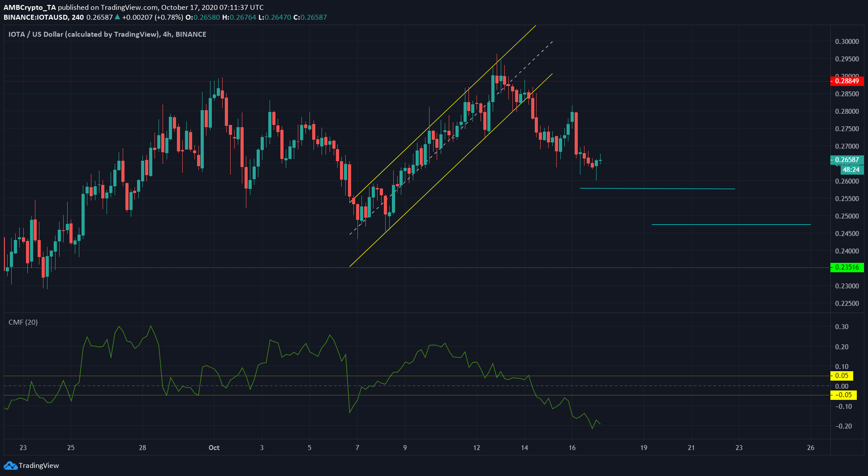The width and height of the screenshot is (868, 476).
Task: Click the 23 date label at axis start
Action: (23, 448)
